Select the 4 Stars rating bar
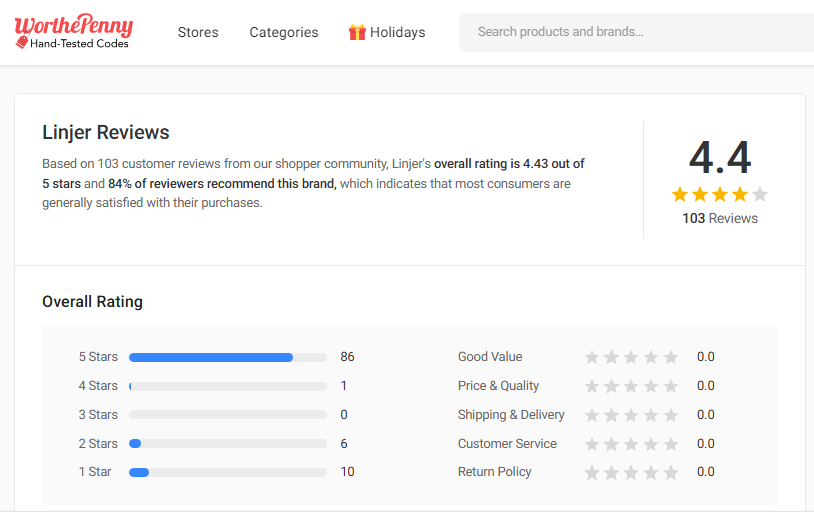Screen dimensions: 814x531 (228, 386)
